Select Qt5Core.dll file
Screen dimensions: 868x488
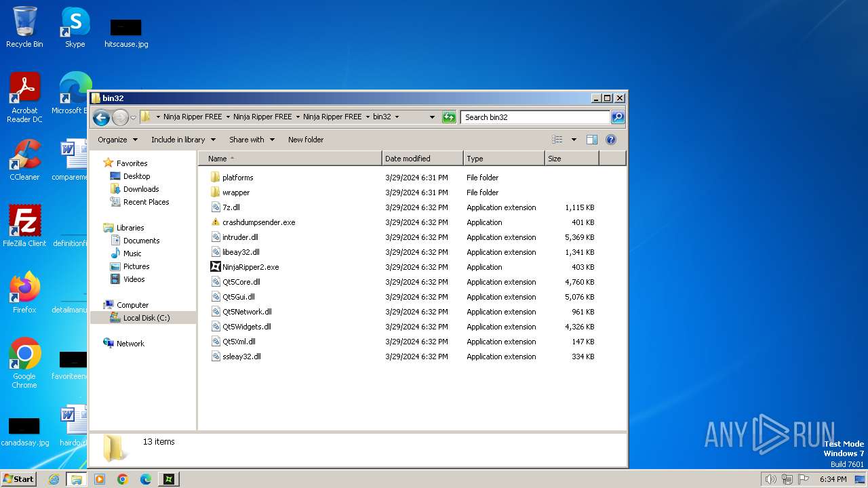(x=236, y=282)
